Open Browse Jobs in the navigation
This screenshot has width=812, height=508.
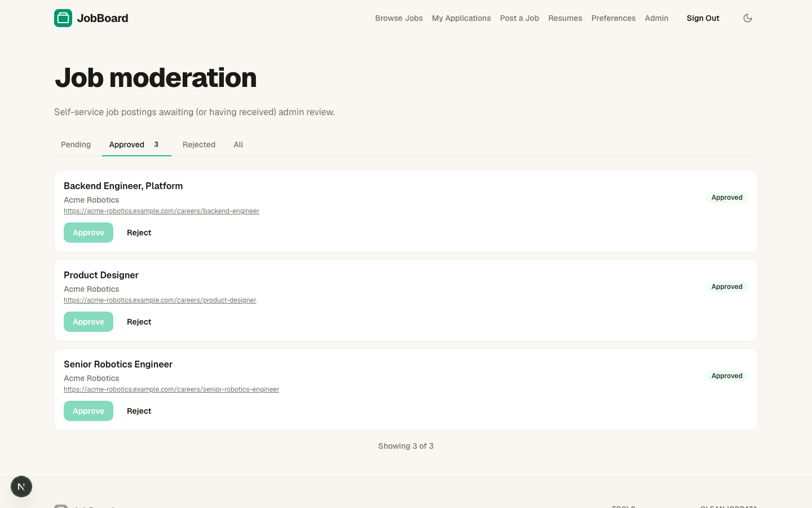point(399,18)
